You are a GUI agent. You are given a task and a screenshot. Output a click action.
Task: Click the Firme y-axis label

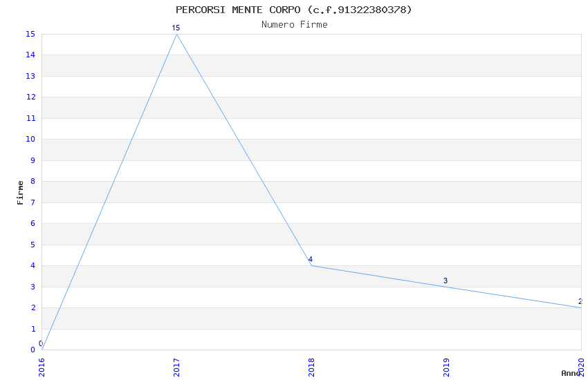[20, 193]
